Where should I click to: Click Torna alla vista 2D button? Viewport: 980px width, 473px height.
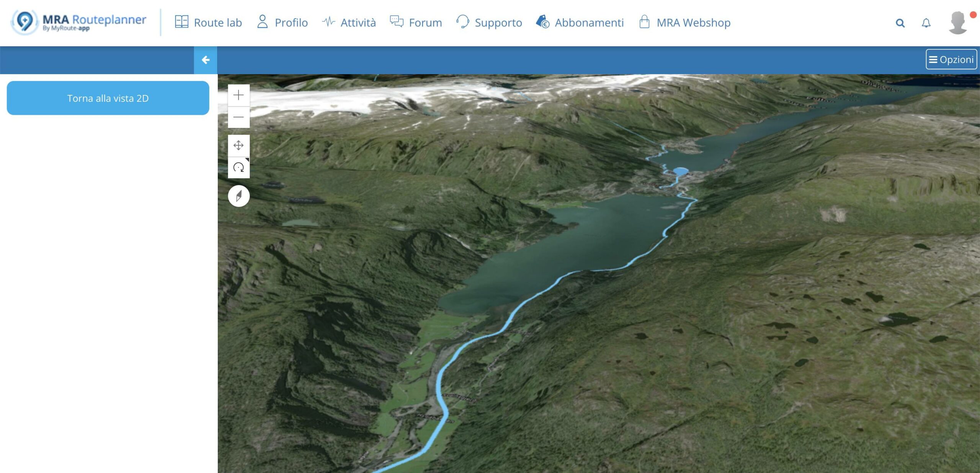click(x=108, y=98)
